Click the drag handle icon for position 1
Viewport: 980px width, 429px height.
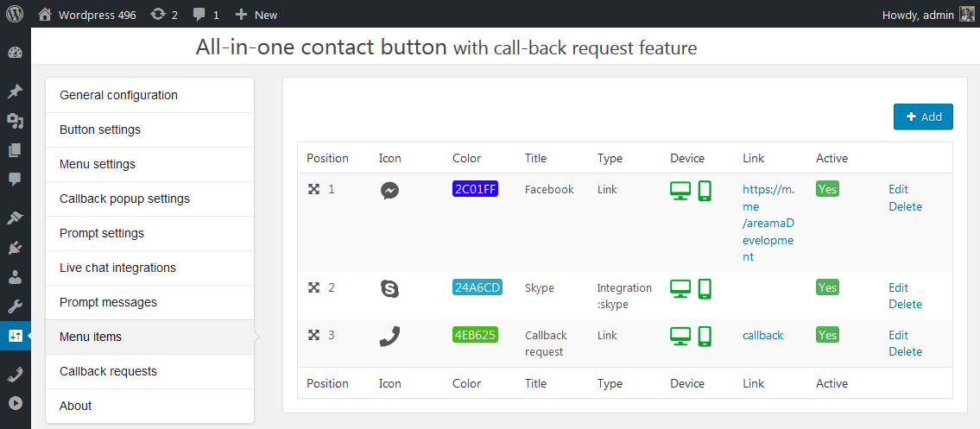click(x=314, y=189)
